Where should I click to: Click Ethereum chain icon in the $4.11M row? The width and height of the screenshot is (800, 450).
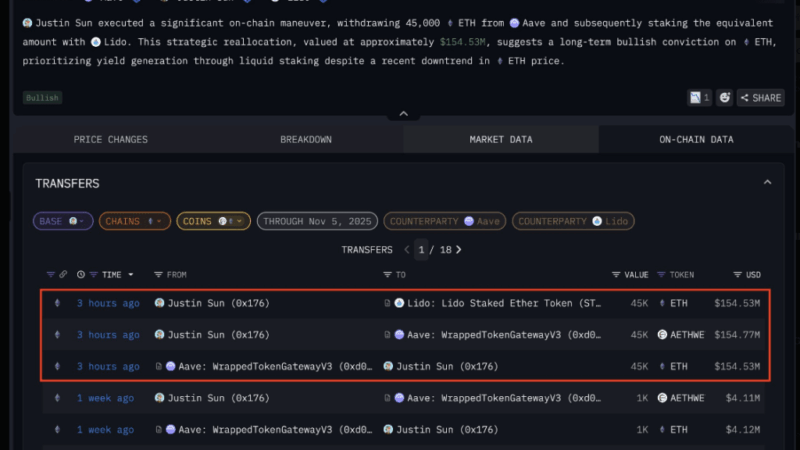[57, 398]
